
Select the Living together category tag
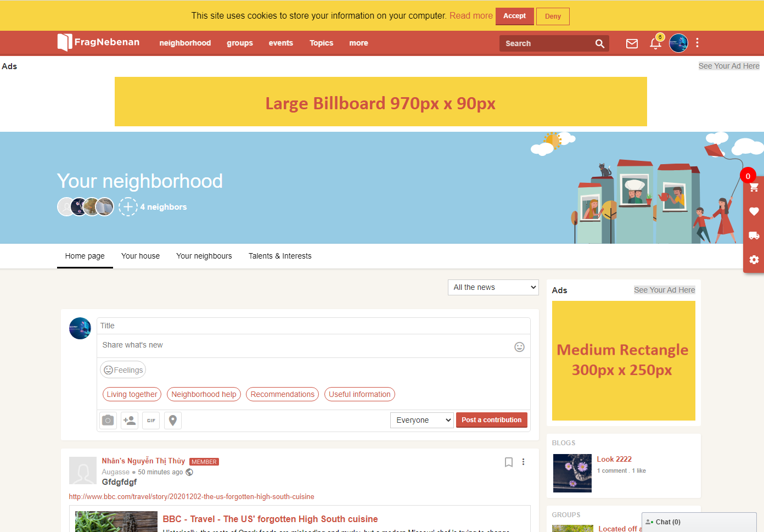[132, 394]
